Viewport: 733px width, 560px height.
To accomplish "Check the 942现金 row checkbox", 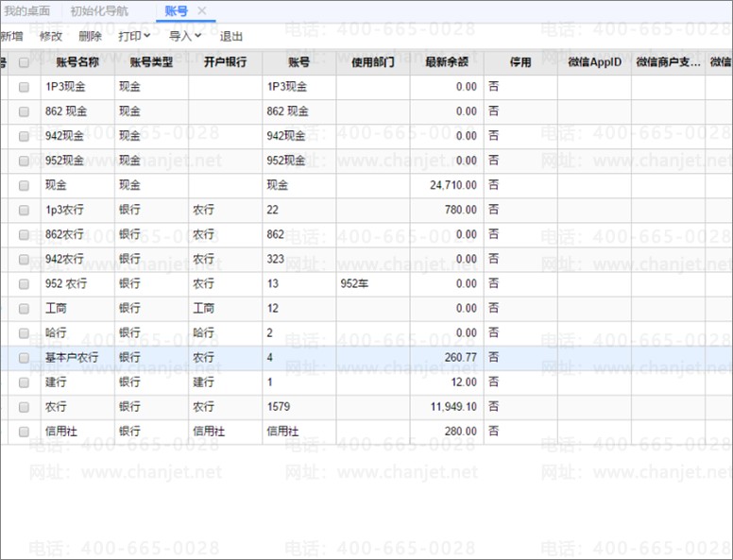I will tap(24, 136).
